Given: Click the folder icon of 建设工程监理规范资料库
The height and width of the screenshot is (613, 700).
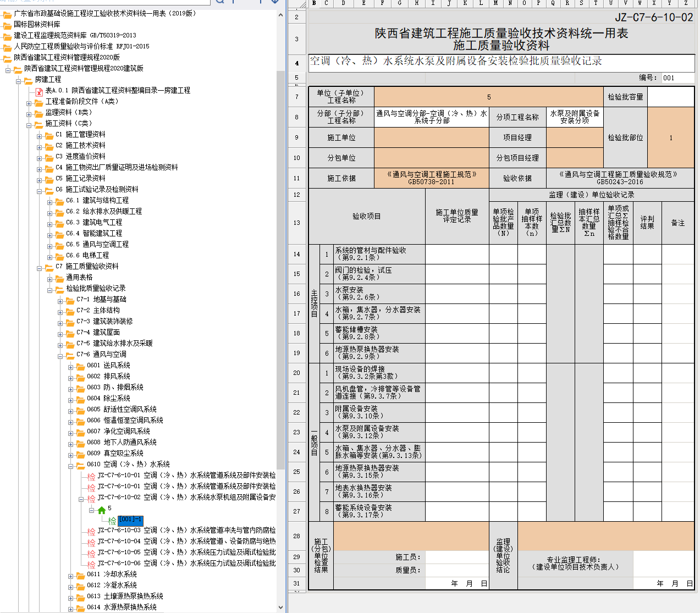Looking at the screenshot, I should 7,36.
